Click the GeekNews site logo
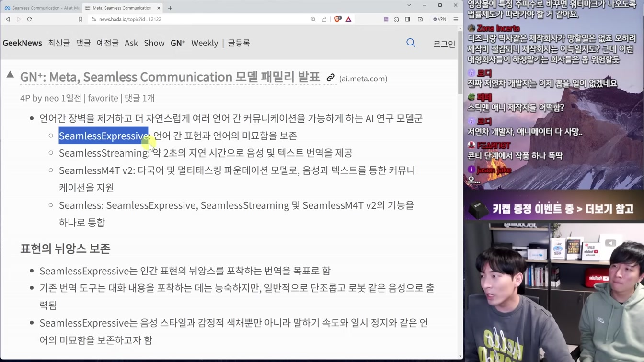 point(23,43)
